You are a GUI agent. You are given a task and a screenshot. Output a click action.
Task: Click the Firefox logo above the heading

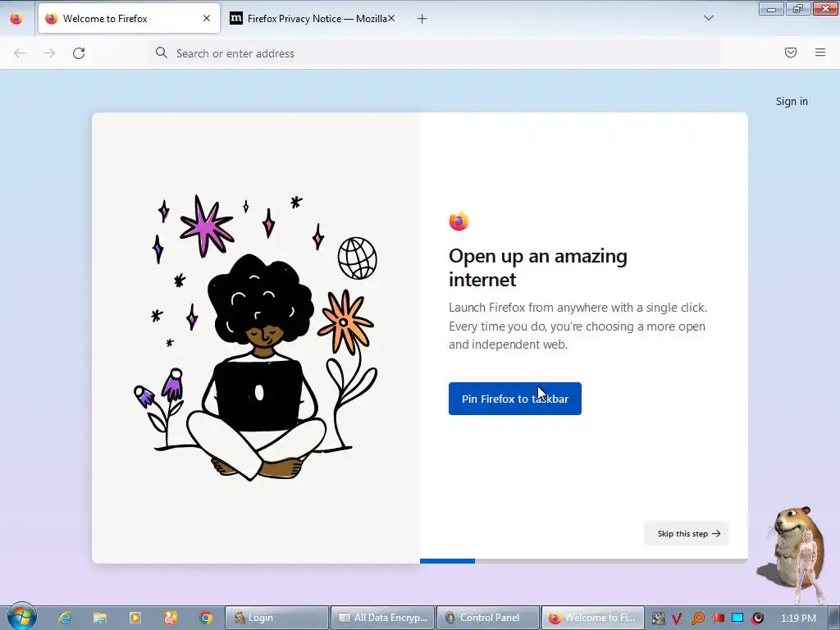459,221
